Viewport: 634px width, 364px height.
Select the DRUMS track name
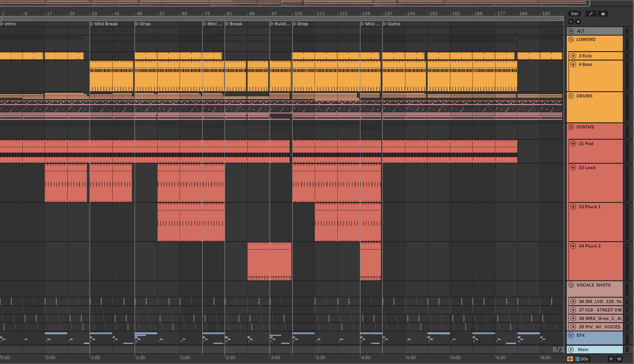(x=585, y=96)
